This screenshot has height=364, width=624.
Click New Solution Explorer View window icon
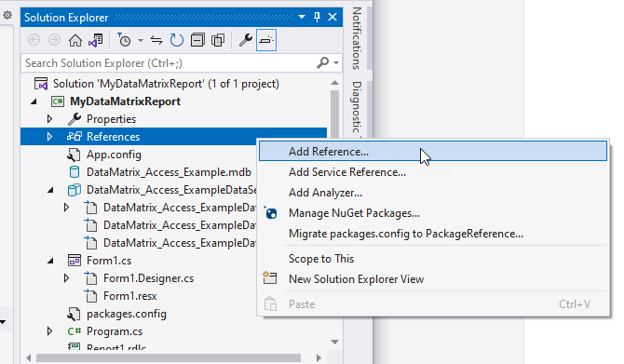270,277
